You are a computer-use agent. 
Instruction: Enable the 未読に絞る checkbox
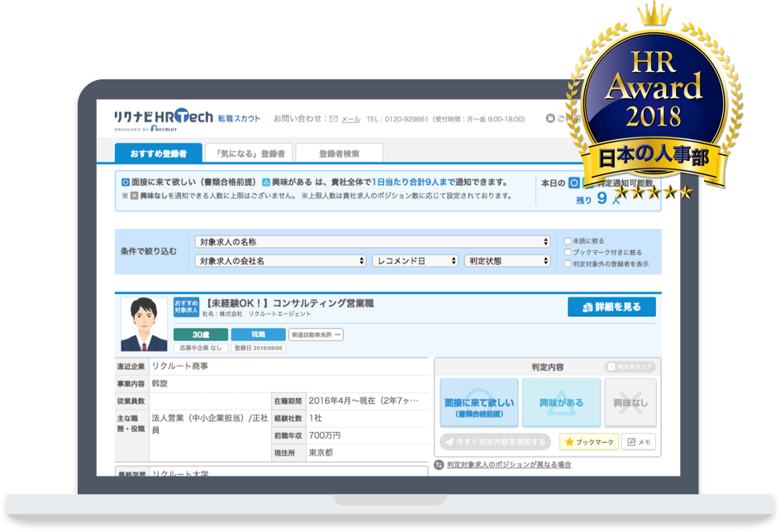point(568,241)
